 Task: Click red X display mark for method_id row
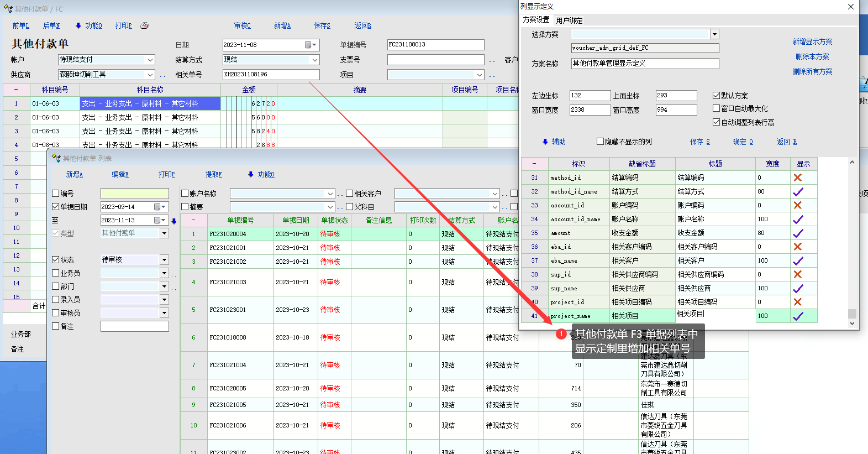click(x=797, y=178)
